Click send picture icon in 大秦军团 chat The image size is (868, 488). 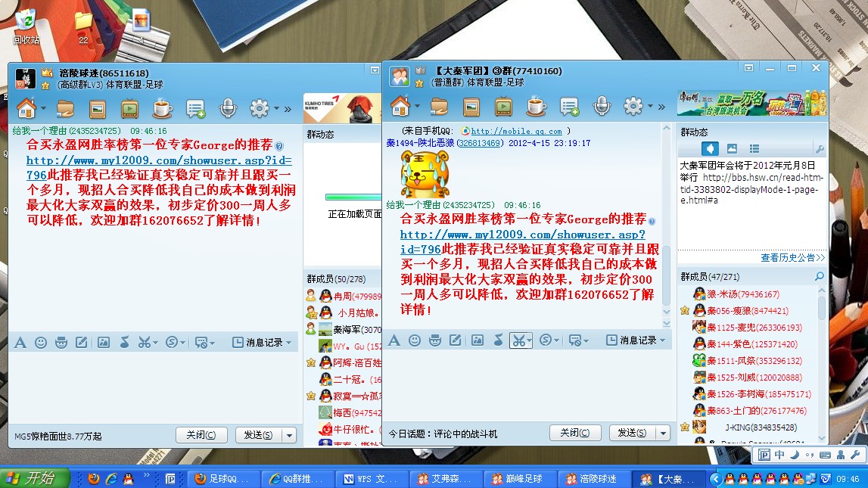[478, 340]
